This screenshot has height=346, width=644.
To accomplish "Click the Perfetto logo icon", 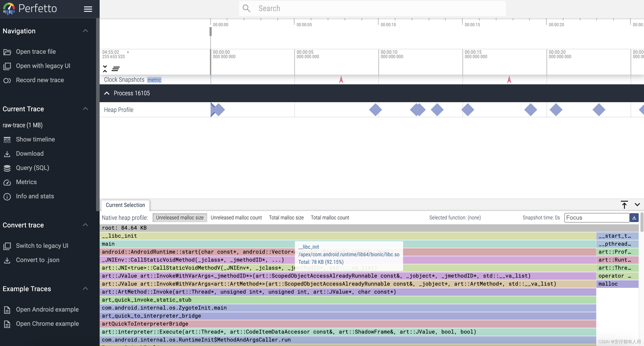I will pos(9,9).
